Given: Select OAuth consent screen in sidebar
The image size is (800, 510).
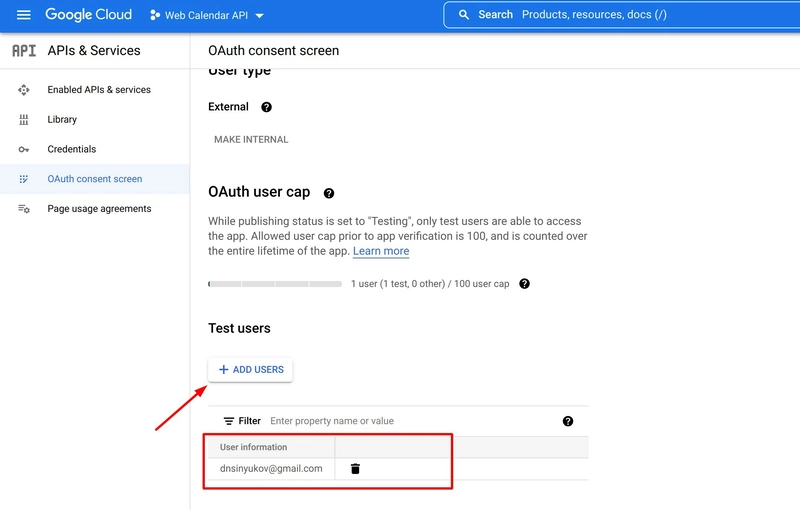Looking at the screenshot, I should (x=95, y=179).
